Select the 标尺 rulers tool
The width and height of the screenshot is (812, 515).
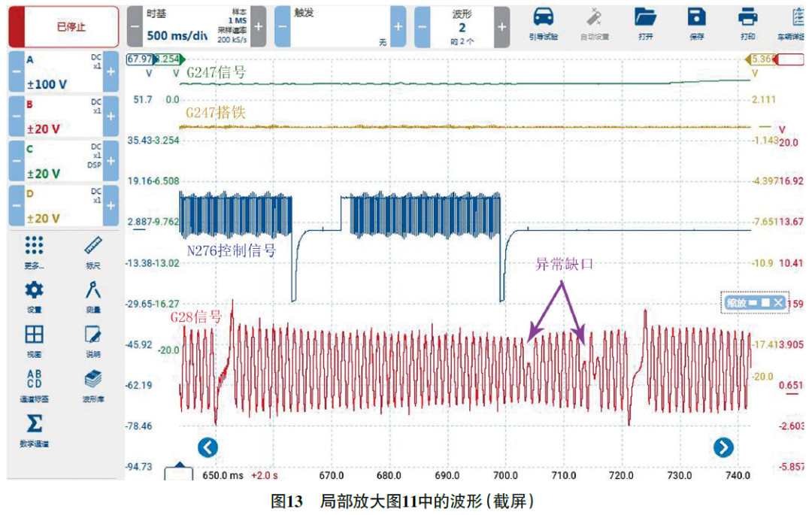click(x=93, y=252)
